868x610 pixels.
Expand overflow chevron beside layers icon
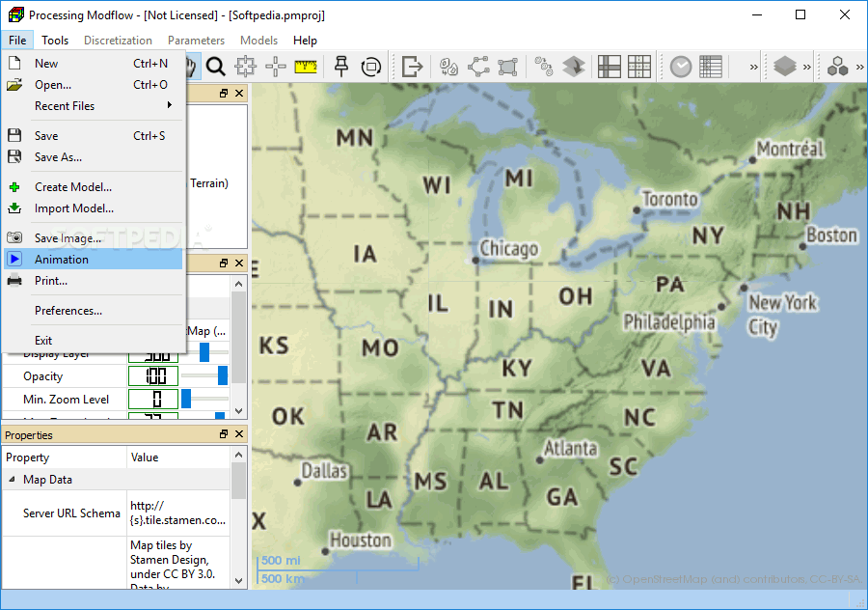[x=806, y=67]
